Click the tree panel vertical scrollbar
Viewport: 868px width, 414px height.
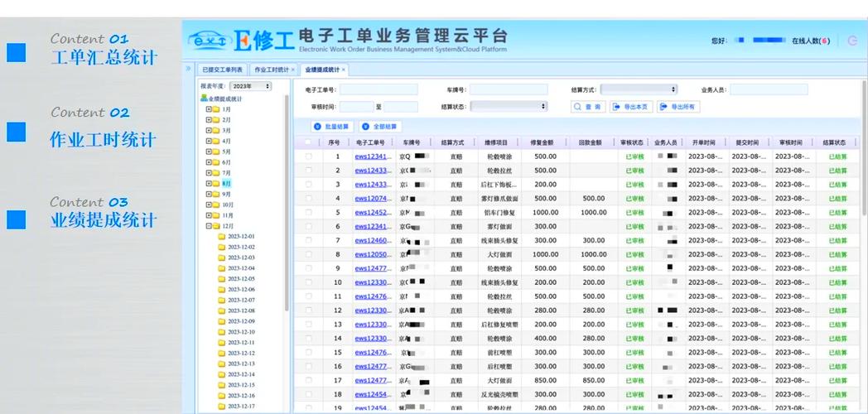click(287, 202)
